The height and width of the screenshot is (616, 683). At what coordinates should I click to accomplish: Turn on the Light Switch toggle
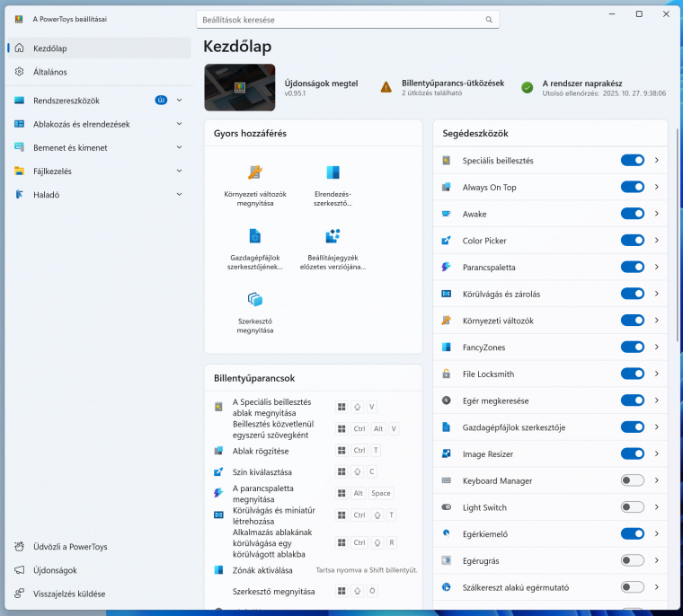point(632,507)
